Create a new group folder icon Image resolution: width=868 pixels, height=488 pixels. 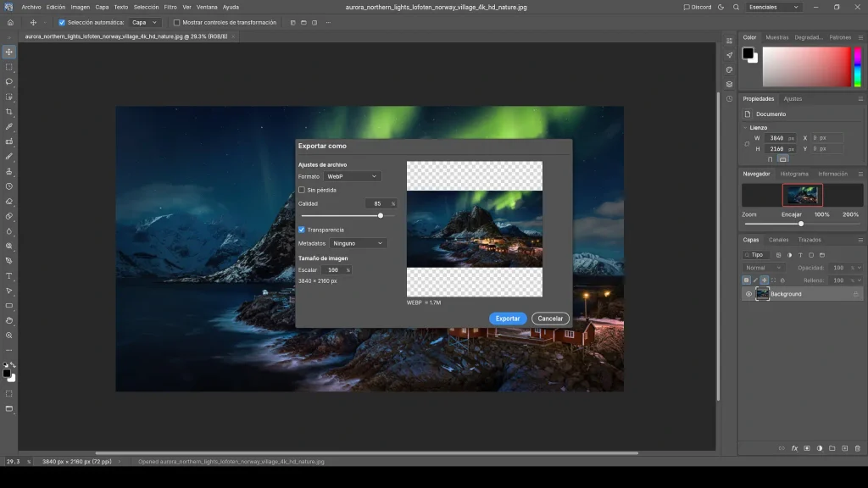(832, 448)
